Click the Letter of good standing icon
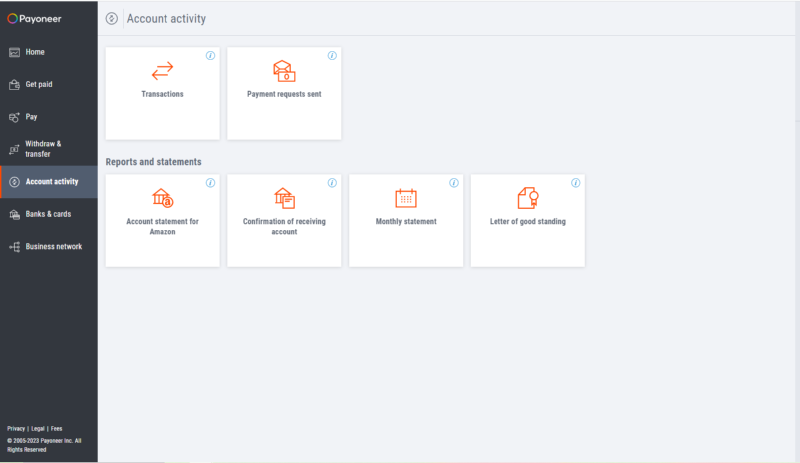800x463 pixels. (x=528, y=198)
